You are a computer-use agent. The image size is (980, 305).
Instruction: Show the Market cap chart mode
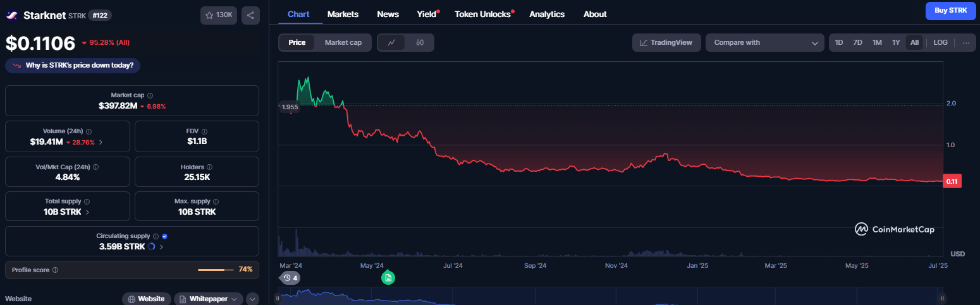tap(343, 42)
